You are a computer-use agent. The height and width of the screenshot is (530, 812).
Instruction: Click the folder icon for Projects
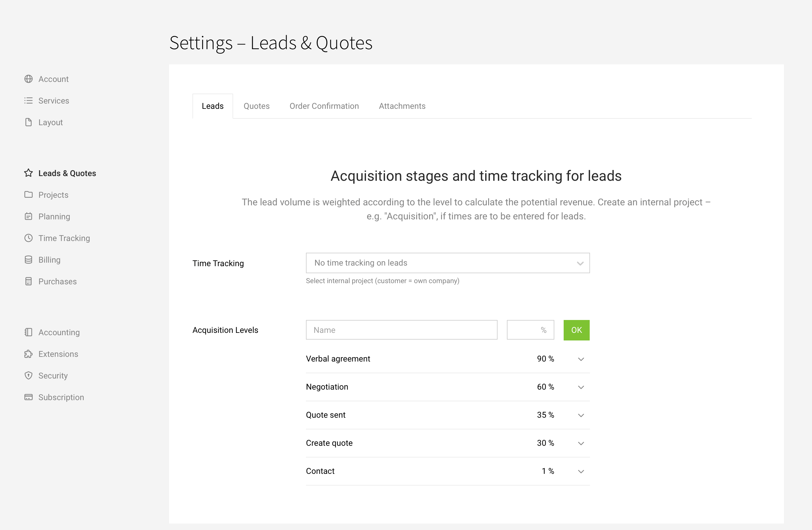click(x=29, y=195)
